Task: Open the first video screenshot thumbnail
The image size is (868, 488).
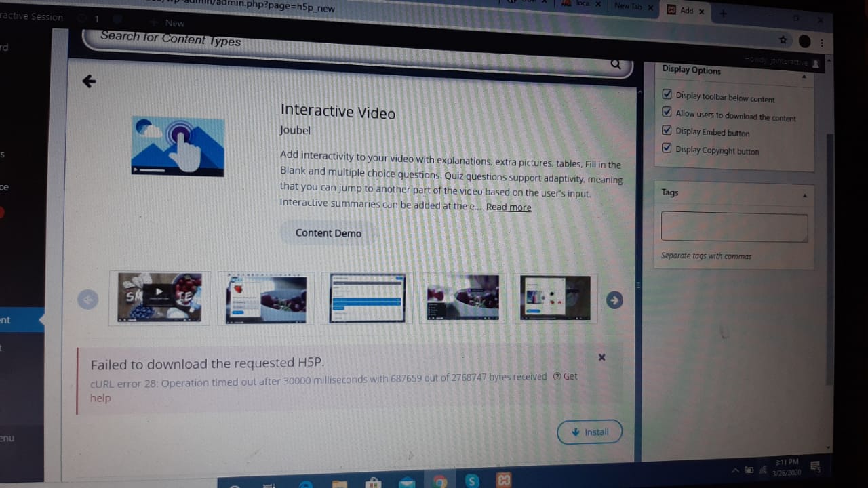Action: (x=159, y=297)
